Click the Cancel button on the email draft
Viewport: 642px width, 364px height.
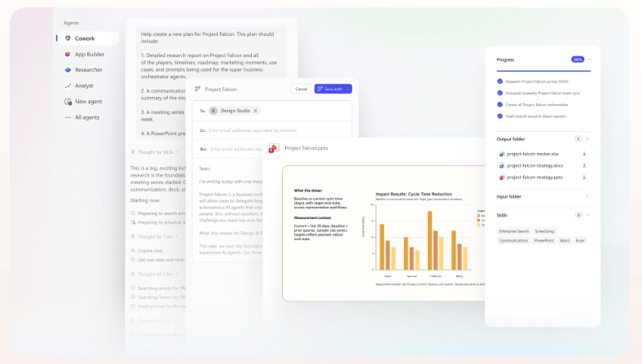point(301,89)
